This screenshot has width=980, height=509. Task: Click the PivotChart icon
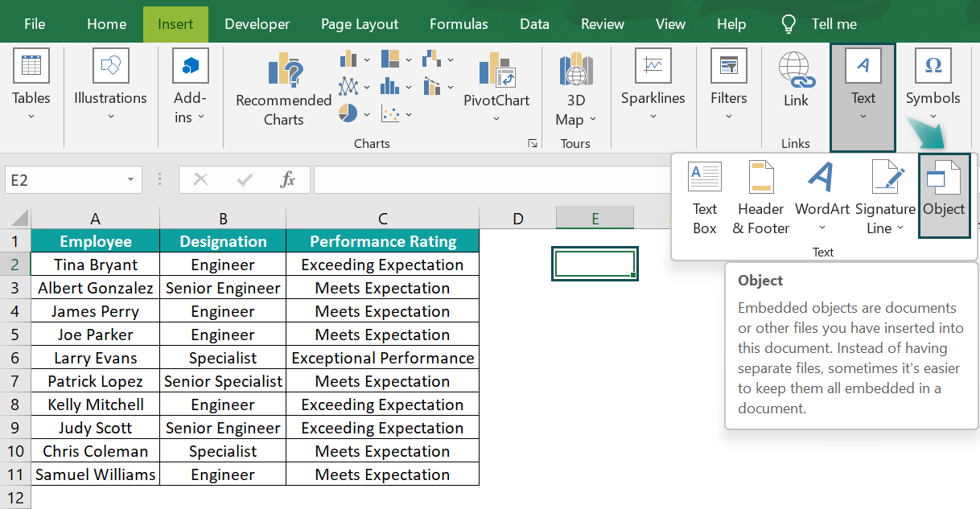(x=496, y=71)
